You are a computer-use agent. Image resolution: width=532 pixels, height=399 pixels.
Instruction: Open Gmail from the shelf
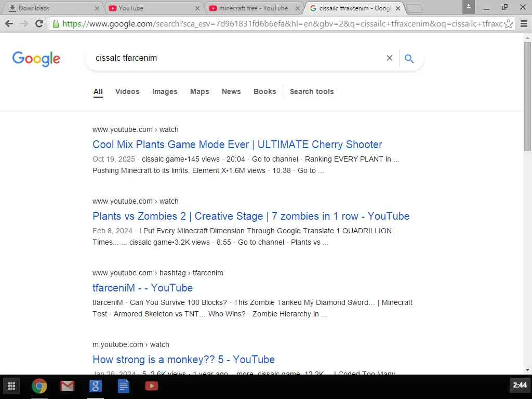(67, 386)
